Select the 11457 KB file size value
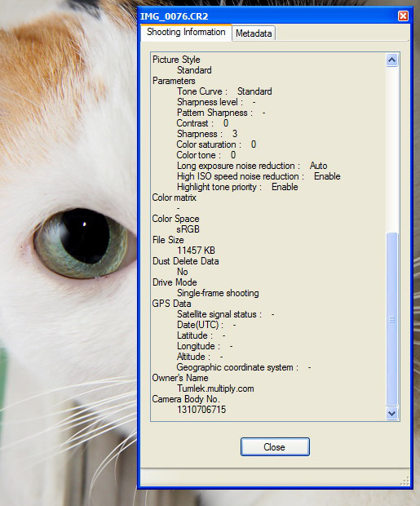The width and height of the screenshot is (420, 506). [196, 251]
